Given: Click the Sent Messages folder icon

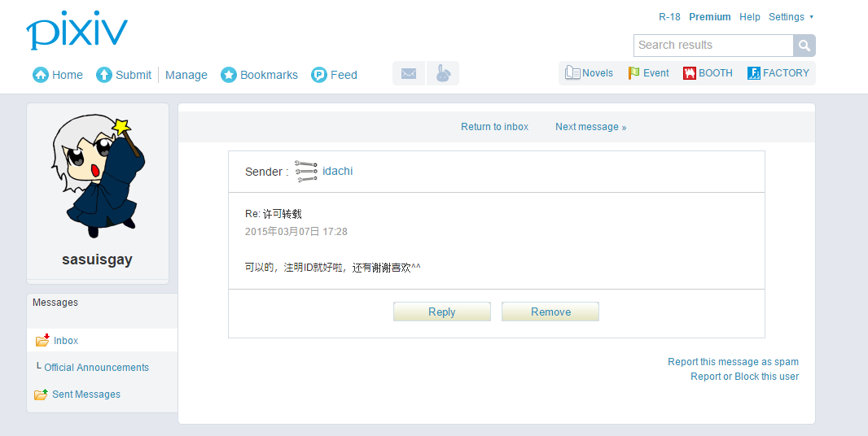Looking at the screenshot, I should point(41,394).
